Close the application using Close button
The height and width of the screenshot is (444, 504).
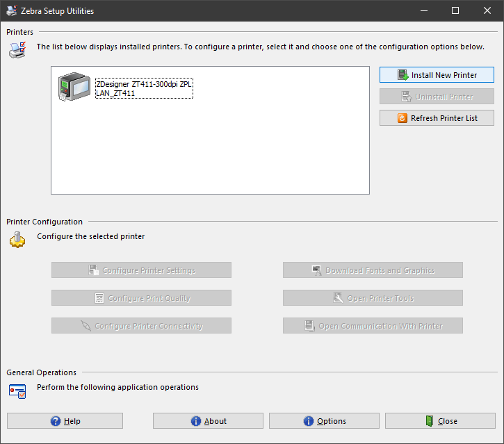pos(440,420)
